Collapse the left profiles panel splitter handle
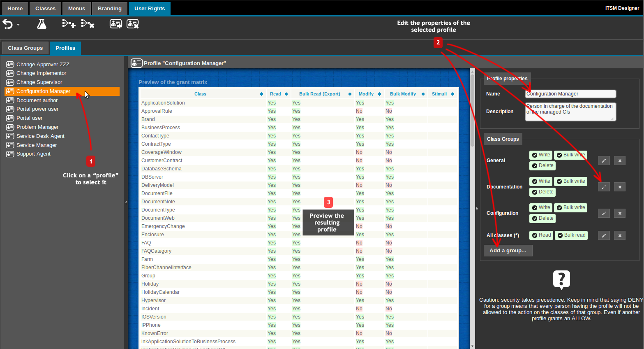Screen dimensions: 644x349 (126, 202)
